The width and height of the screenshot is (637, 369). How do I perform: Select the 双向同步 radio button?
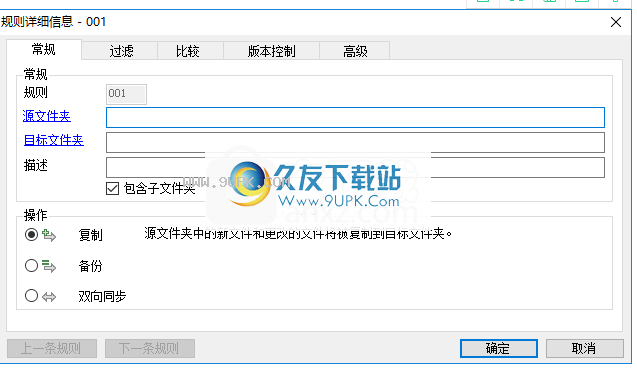point(31,296)
